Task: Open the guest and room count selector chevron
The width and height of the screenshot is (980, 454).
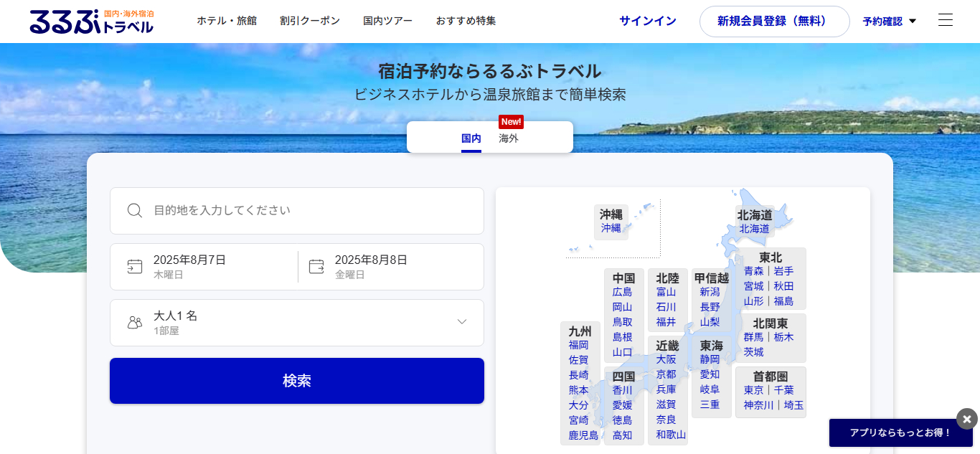Action: click(x=461, y=322)
